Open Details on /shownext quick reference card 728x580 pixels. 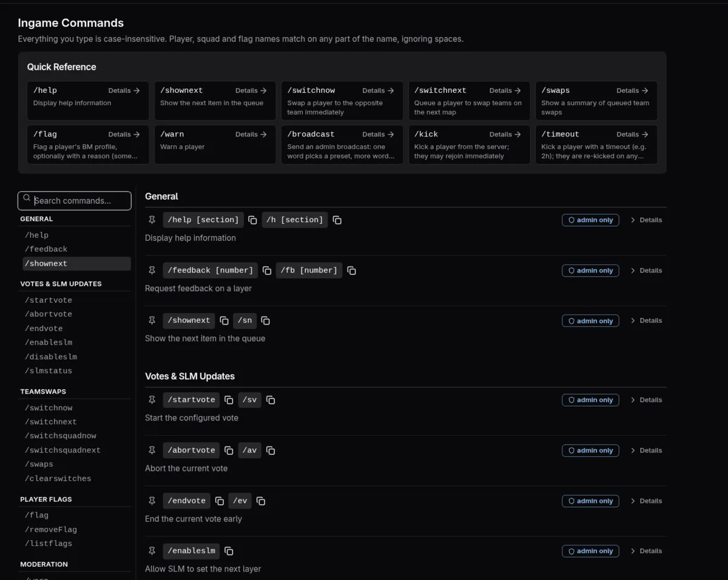(251, 90)
